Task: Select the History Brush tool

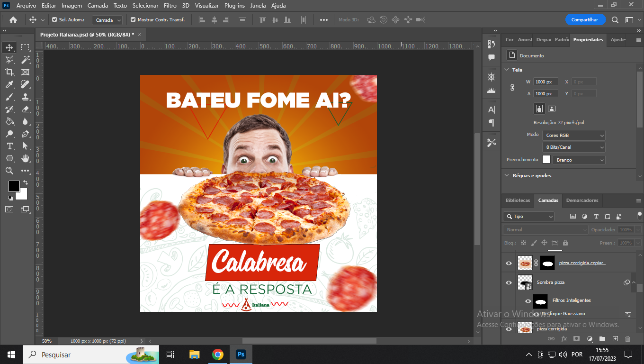Action: point(9,109)
